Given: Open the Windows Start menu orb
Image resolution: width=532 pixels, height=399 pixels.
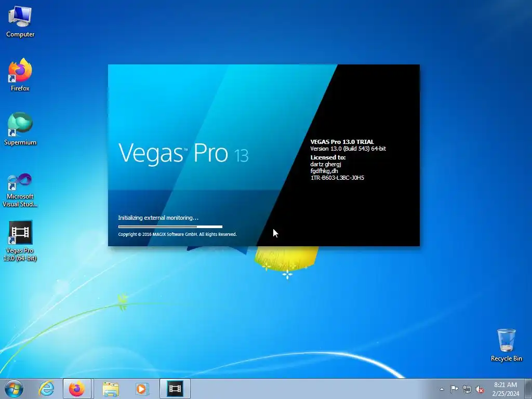Looking at the screenshot, I should 14,389.
